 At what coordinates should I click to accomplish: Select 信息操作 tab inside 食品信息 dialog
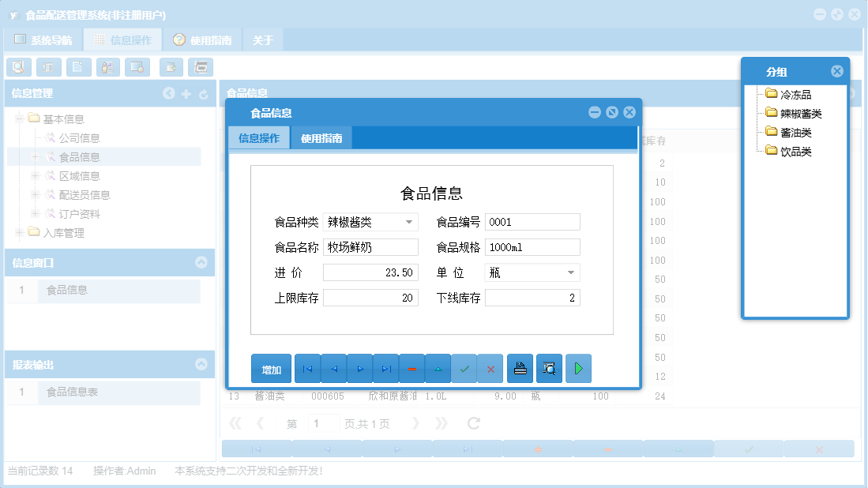point(259,137)
